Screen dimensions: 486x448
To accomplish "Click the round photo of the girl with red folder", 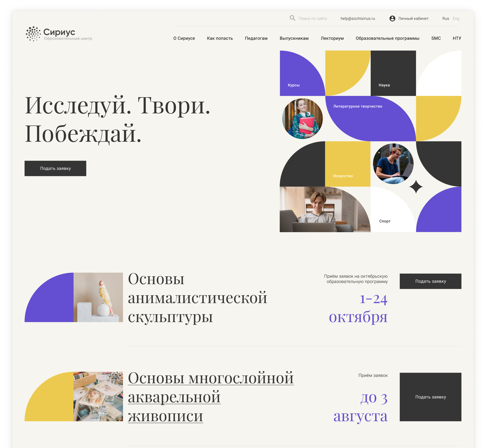I will click(302, 118).
